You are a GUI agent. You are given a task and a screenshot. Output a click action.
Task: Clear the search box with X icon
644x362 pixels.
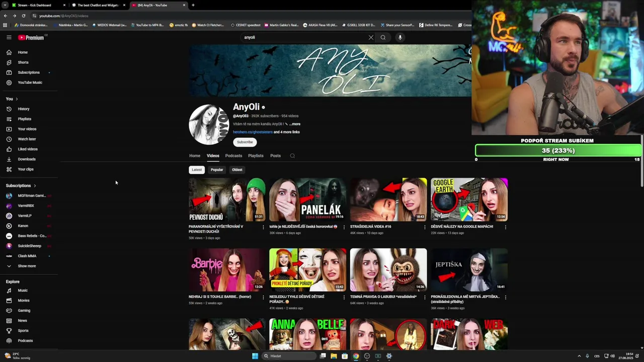tap(371, 37)
